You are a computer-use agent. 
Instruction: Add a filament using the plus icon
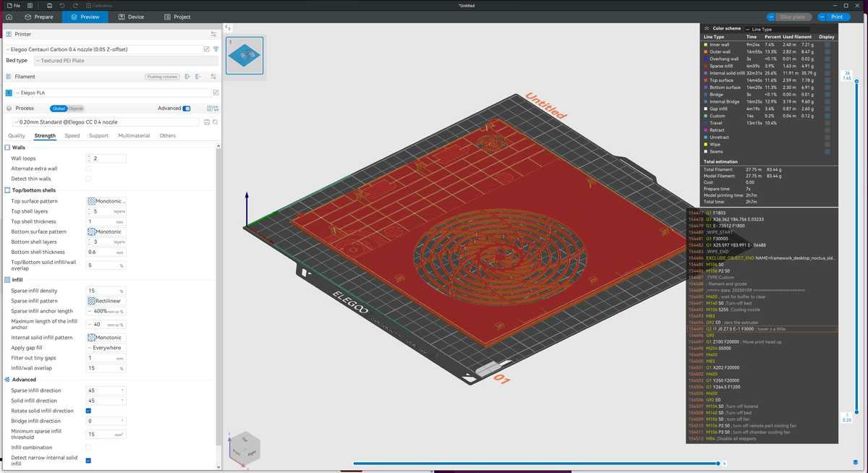187,76
